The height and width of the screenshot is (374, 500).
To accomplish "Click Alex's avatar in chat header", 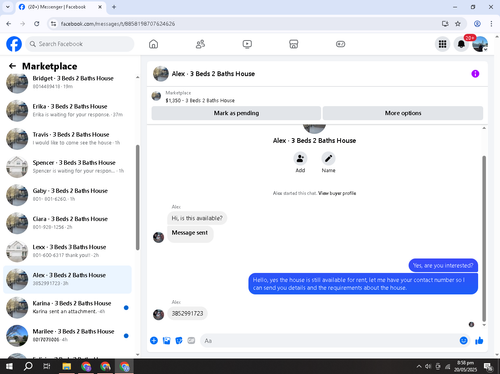I will coord(161,74).
